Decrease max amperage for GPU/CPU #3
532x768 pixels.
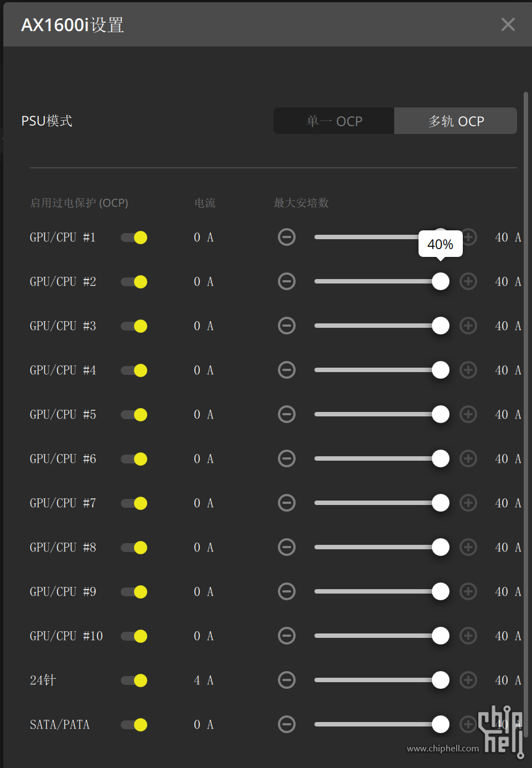click(287, 326)
